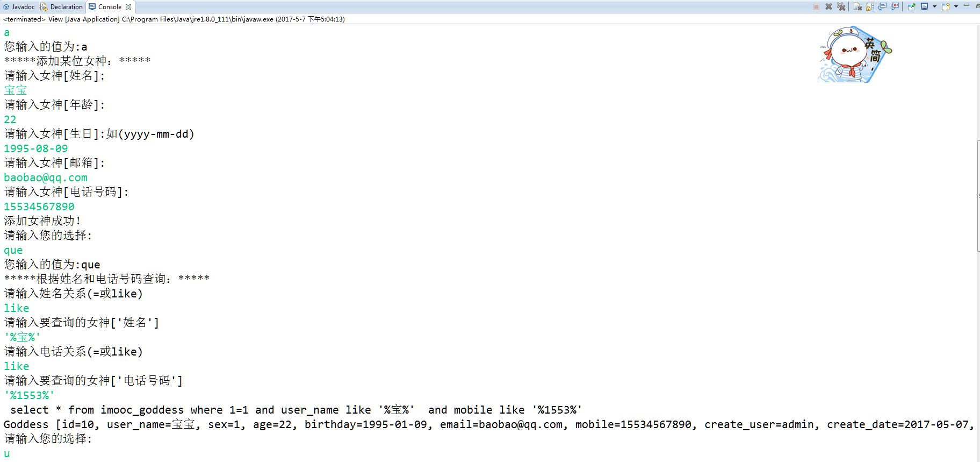Image resolution: width=980 pixels, height=462 pixels.
Task: Click the console's vertical scrollbar
Action: point(978,196)
